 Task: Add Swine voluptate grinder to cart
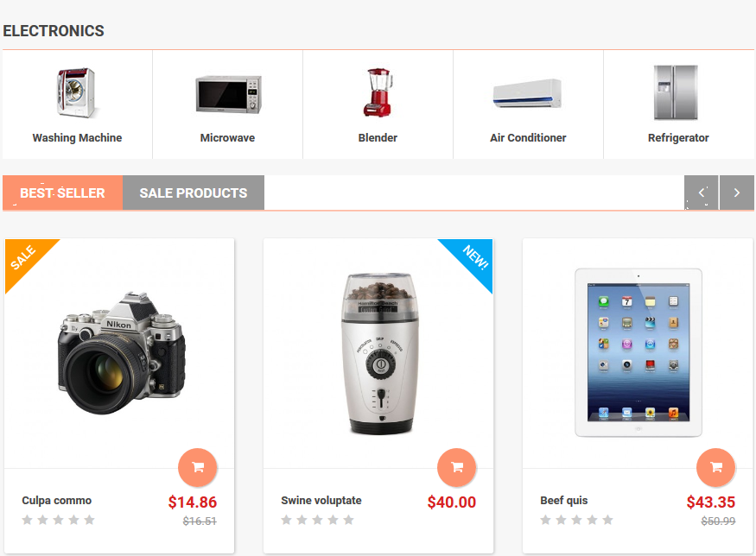[456, 467]
